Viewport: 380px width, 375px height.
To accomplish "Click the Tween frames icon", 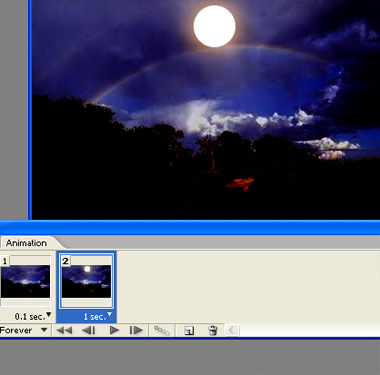I will (162, 330).
